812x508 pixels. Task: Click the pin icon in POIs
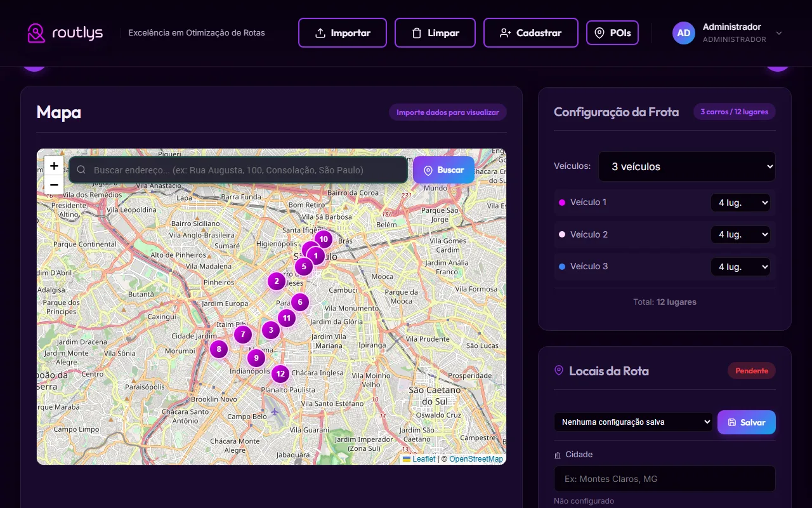(x=599, y=33)
